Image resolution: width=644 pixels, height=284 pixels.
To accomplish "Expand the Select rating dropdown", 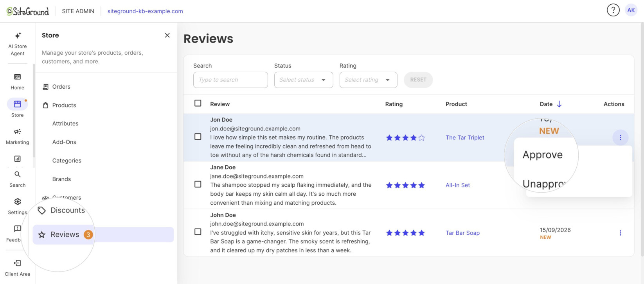I will point(369,80).
